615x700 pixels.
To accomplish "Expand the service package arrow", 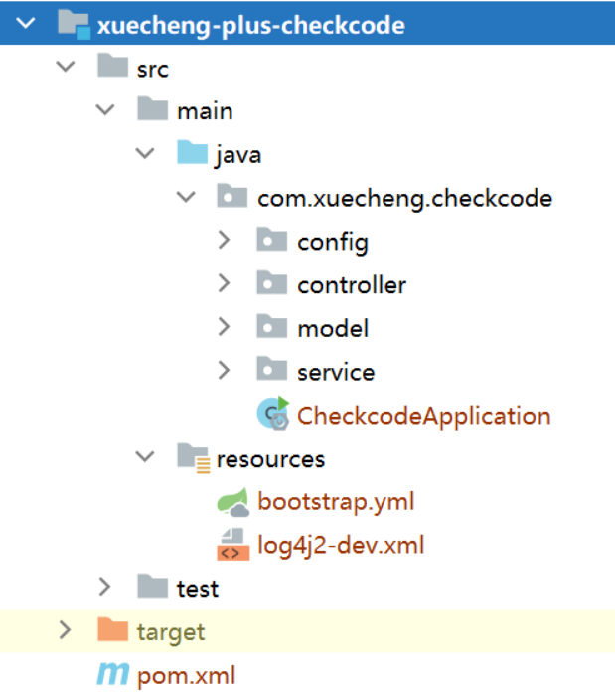I will 224,371.
